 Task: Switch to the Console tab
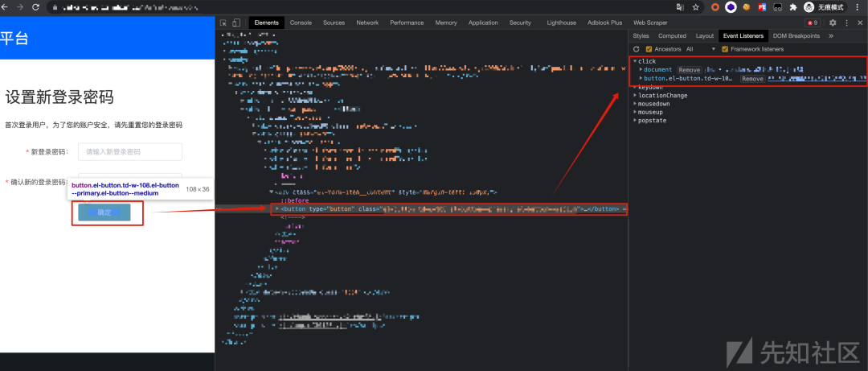point(301,23)
